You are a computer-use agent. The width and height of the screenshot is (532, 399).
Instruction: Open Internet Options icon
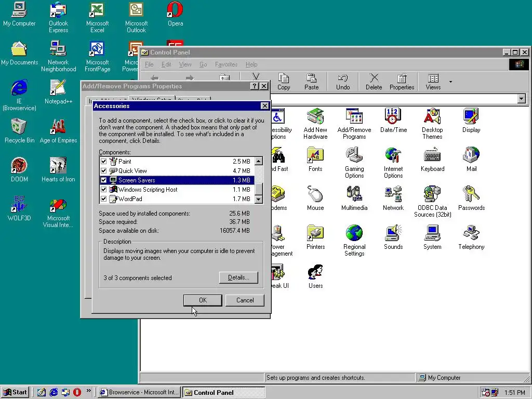[x=393, y=163]
